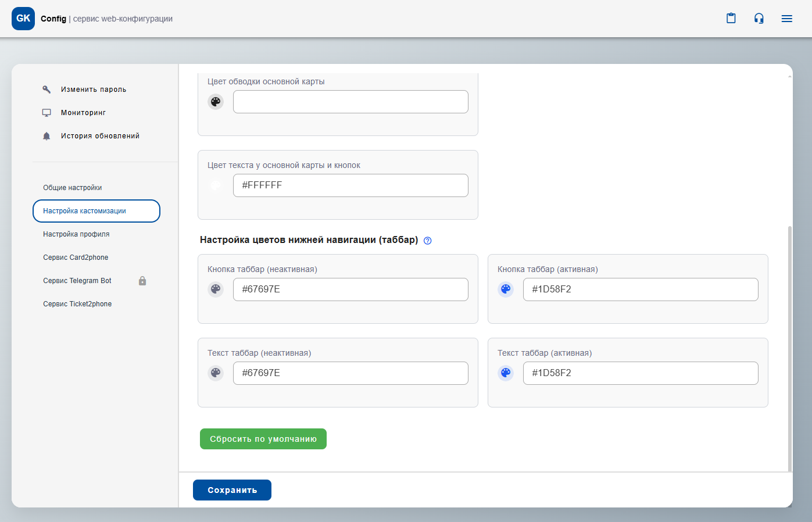812x522 pixels.
Task: Click the lock icon next to Telegram Bot
Action: click(x=142, y=281)
